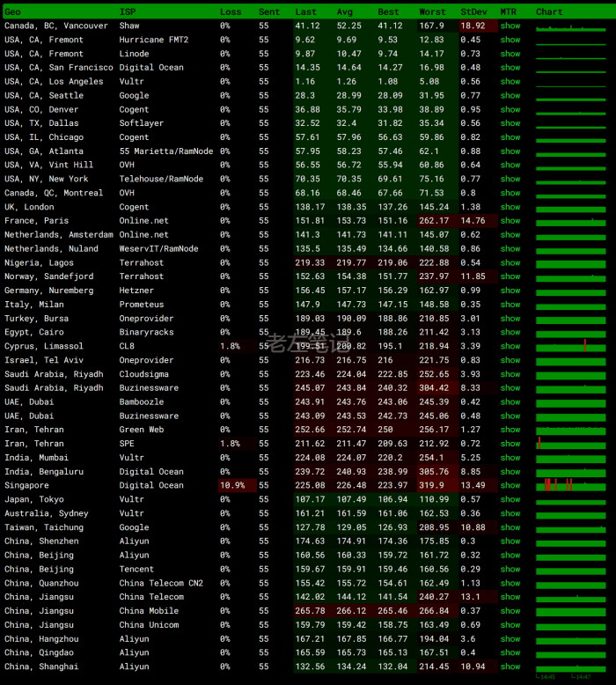
Task: Show MTR for France Paris Online.net
Action: click(x=510, y=221)
